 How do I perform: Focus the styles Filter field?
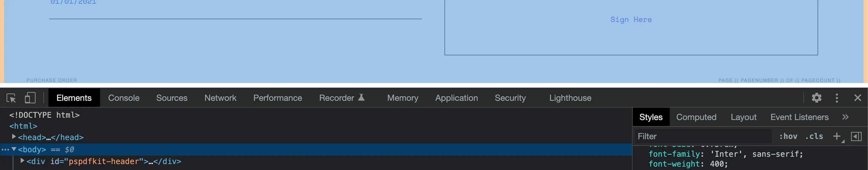(703, 136)
